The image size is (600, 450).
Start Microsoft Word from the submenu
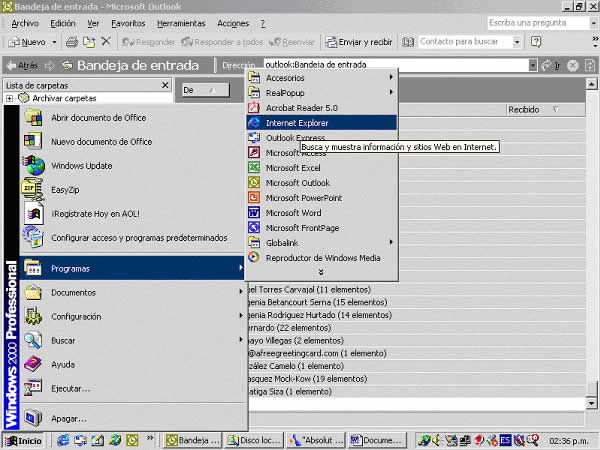[293, 213]
